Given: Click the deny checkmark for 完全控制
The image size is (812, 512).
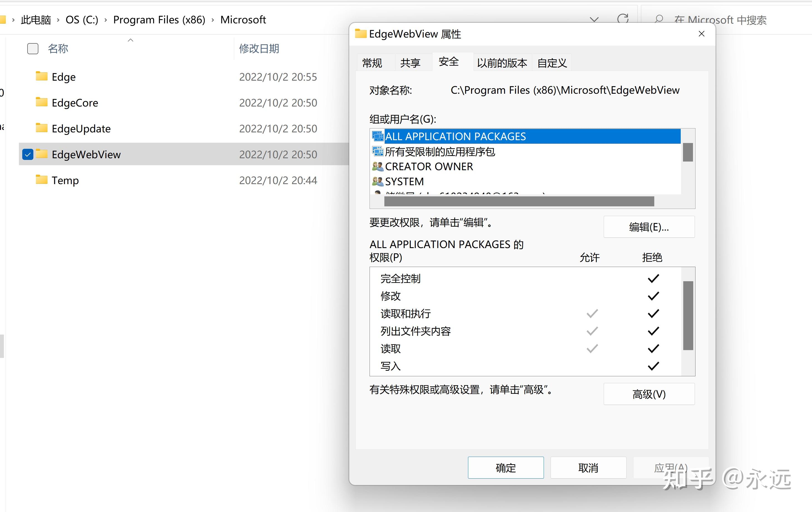Looking at the screenshot, I should (x=653, y=278).
